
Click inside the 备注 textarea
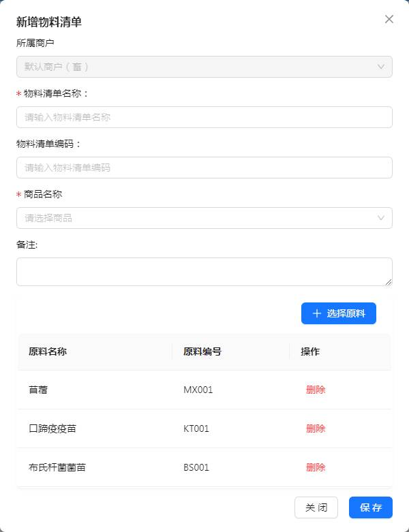click(x=204, y=272)
